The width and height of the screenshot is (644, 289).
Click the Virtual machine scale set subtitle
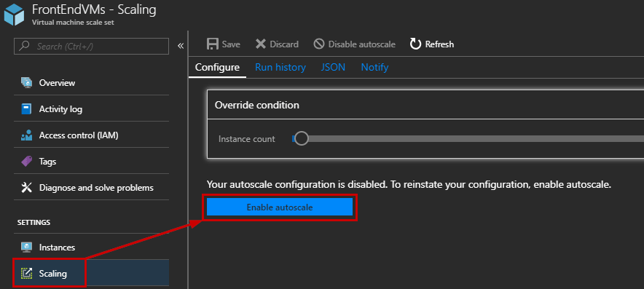(73, 22)
